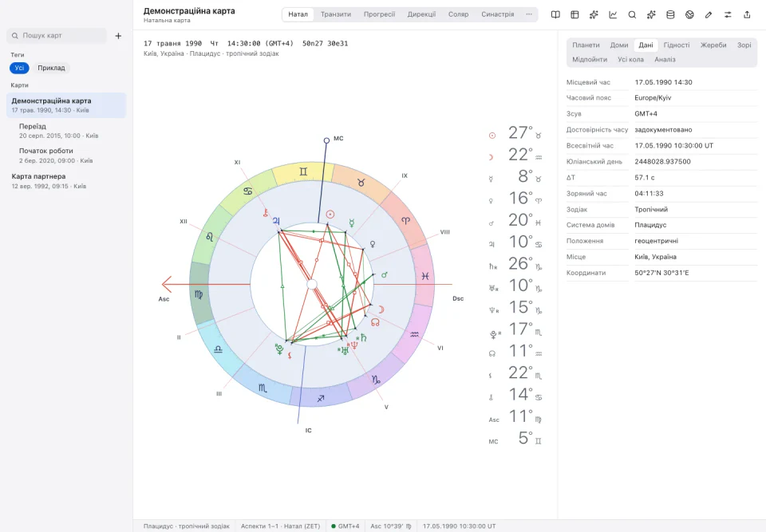Click 'Аспекти 1–1 · Натал (ZET)' in status bar
Viewport: 766px width, 532px height.
point(280,526)
